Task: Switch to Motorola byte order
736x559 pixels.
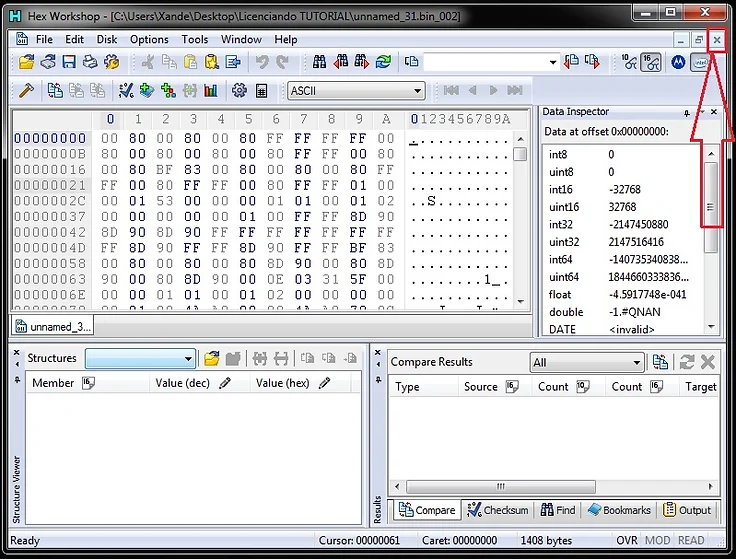Action: [678, 62]
